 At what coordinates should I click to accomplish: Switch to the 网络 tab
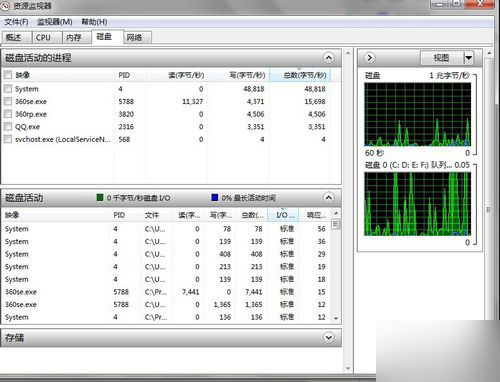click(137, 38)
